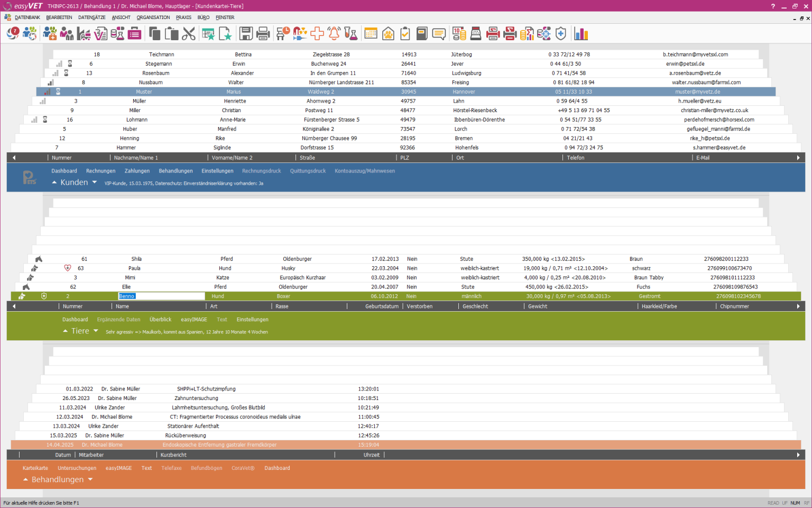Viewport: 812px width, 508px height.
Task: Click the orange alarm bell reminder icon
Action: (334, 33)
